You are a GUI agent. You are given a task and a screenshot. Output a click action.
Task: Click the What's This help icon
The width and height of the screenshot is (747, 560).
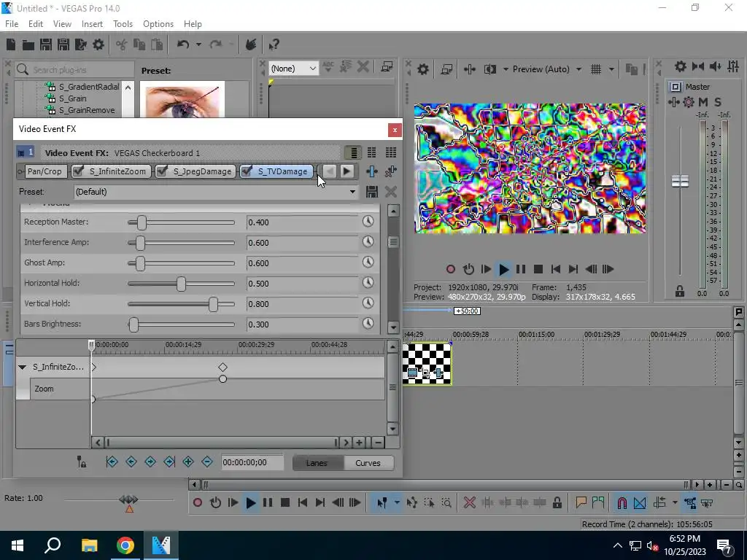(x=274, y=44)
